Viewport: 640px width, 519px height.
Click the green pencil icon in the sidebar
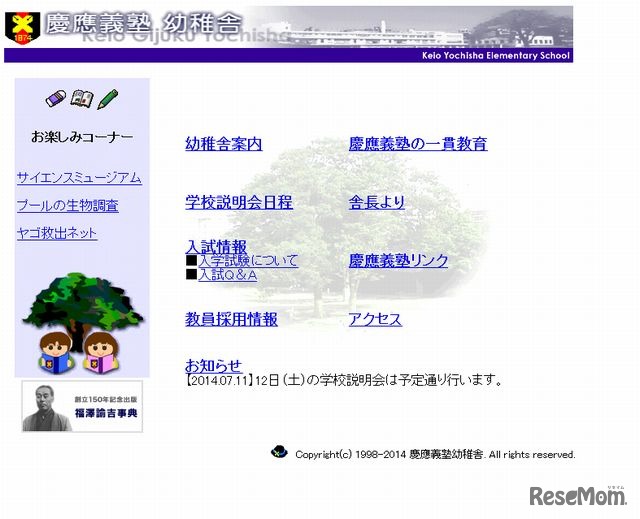coord(107,99)
